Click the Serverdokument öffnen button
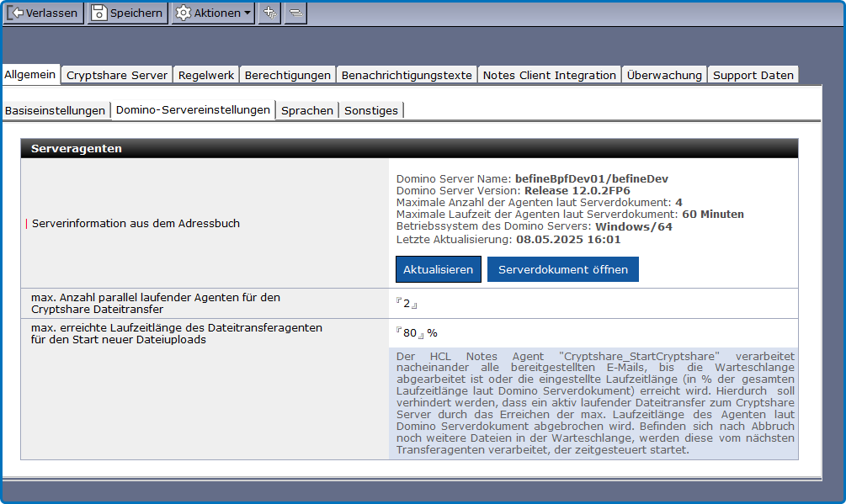 click(562, 269)
